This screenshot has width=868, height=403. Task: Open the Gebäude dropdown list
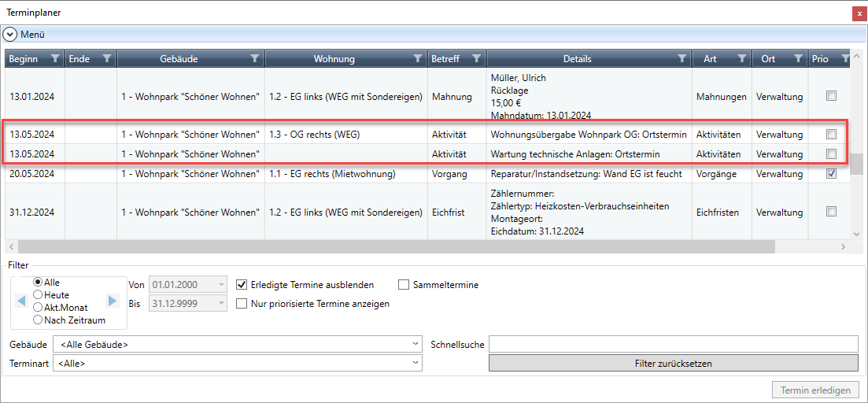click(237, 344)
